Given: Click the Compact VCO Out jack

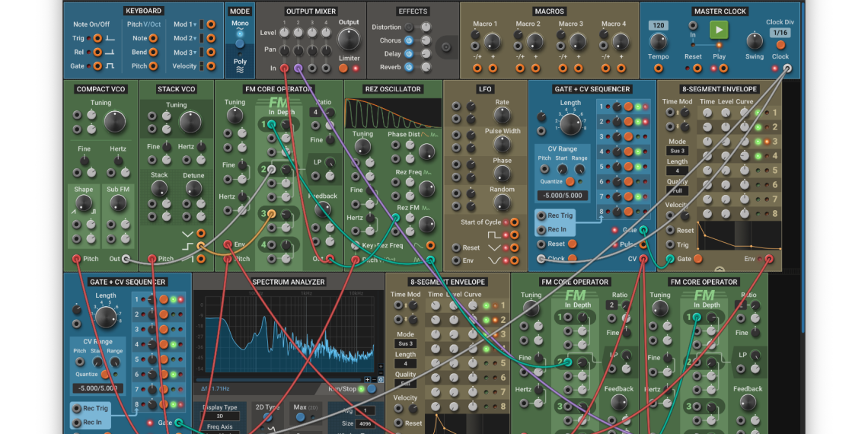Looking at the screenshot, I should tap(126, 259).
